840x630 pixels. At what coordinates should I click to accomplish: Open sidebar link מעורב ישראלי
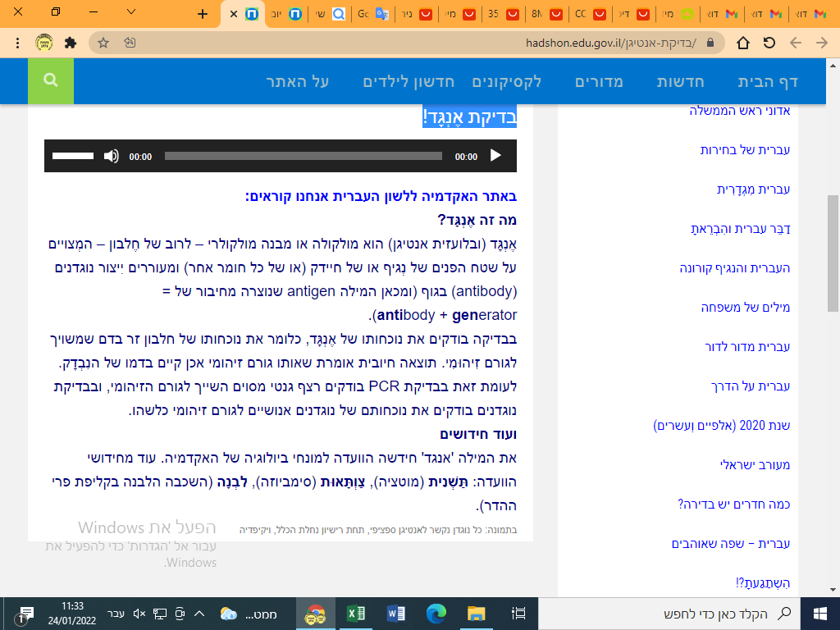point(756,465)
